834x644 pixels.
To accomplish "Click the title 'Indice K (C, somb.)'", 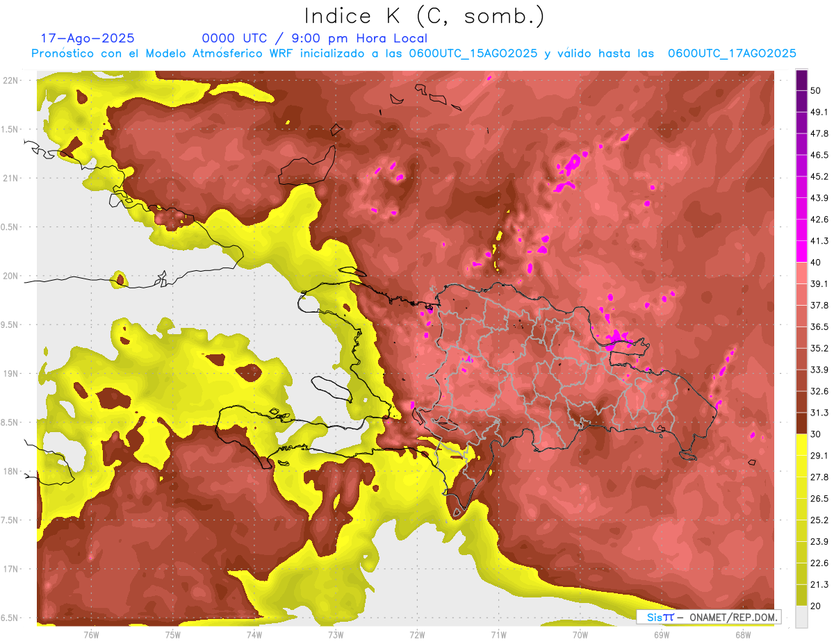I will click(x=424, y=17).
